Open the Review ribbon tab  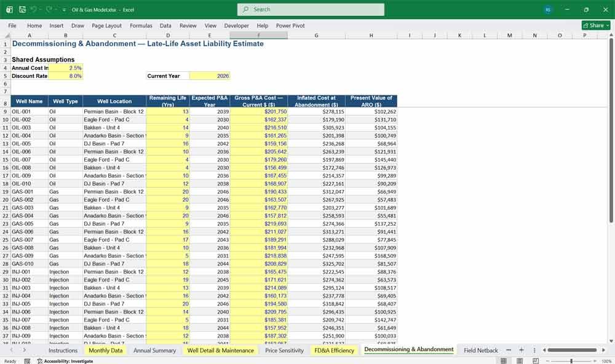pyautogui.click(x=188, y=25)
